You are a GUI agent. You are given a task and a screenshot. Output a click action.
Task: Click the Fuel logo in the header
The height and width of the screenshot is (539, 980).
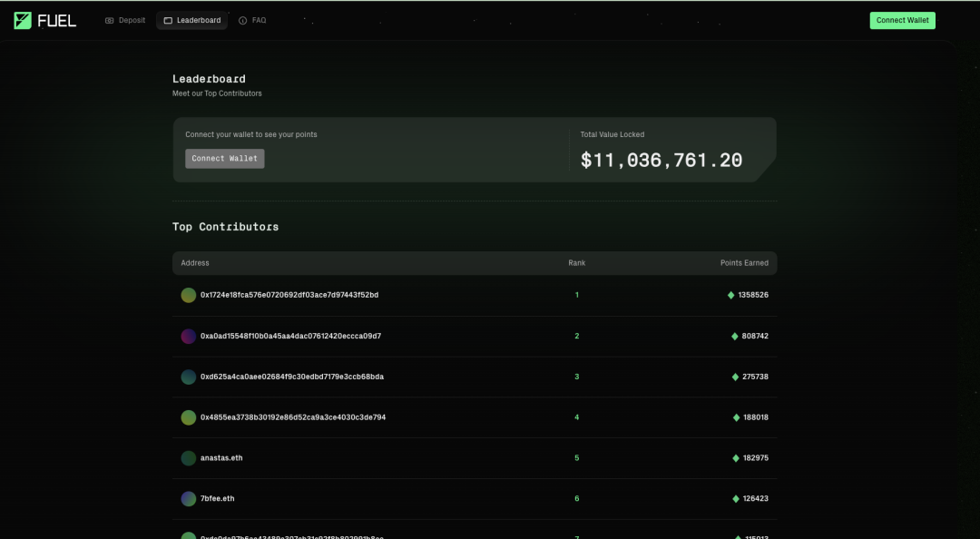pyautogui.click(x=45, y=20)
